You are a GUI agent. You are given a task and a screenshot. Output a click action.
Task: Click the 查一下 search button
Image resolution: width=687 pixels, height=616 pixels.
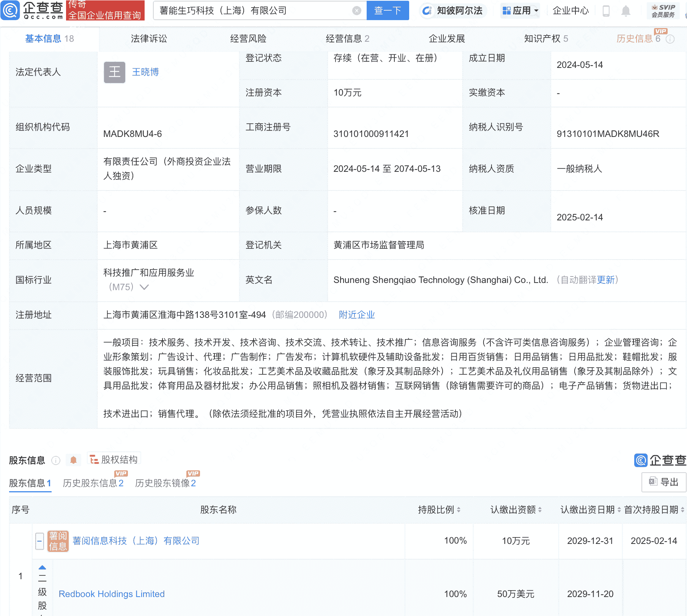point(388,11)
